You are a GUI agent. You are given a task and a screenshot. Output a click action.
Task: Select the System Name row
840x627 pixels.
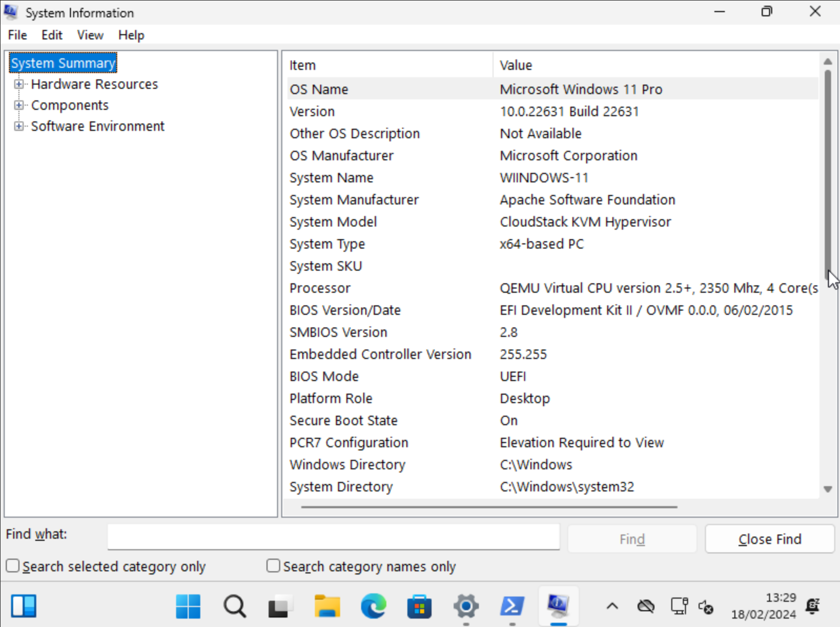pyautogui.click(x=553, y=178)
